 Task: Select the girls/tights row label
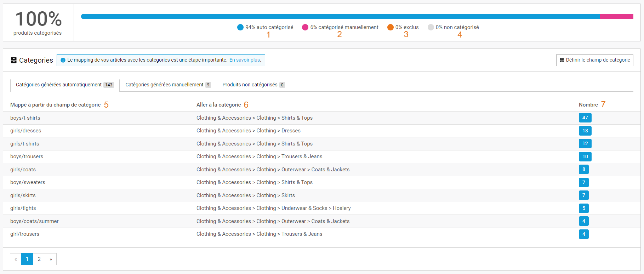pyautogui.click(x=23, y=208)
